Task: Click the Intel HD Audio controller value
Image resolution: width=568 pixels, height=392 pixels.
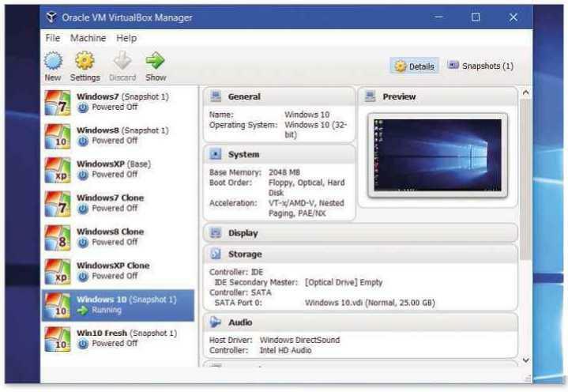Action: 285,350
